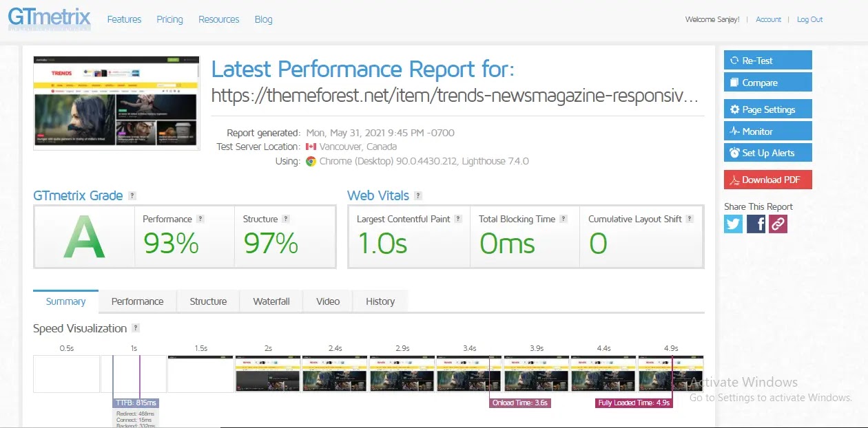868x428 pixels.
Task: Click the report generated date text
Action: 380,133
